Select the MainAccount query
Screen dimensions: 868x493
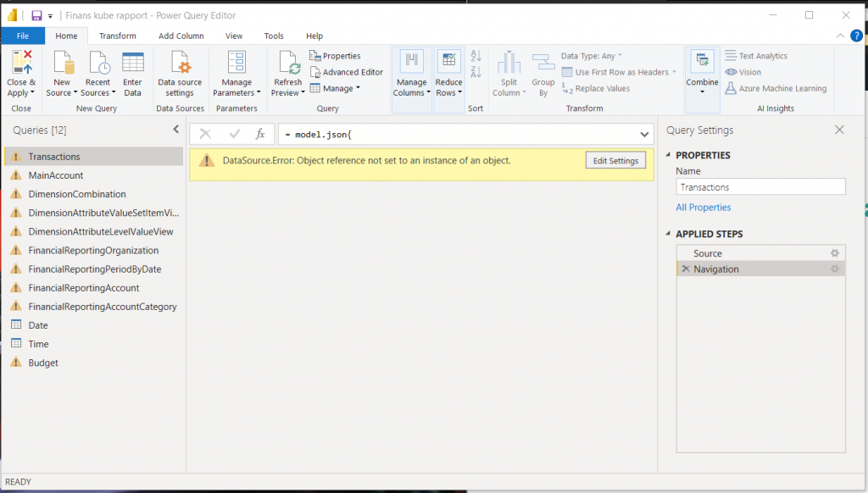click(x=93, y=175)
